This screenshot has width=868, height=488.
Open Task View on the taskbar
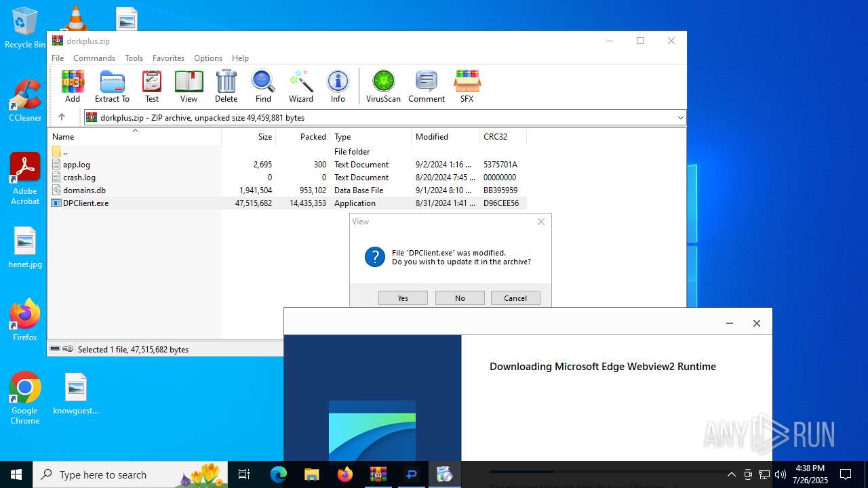click(x=244, y=474)
